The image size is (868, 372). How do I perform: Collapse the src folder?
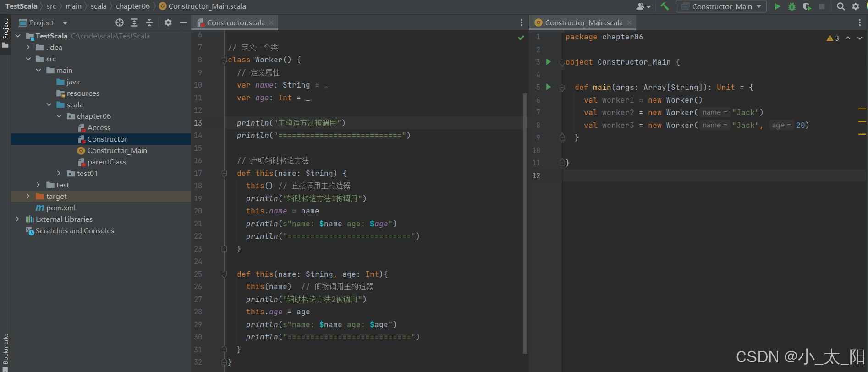coord(28,59)
